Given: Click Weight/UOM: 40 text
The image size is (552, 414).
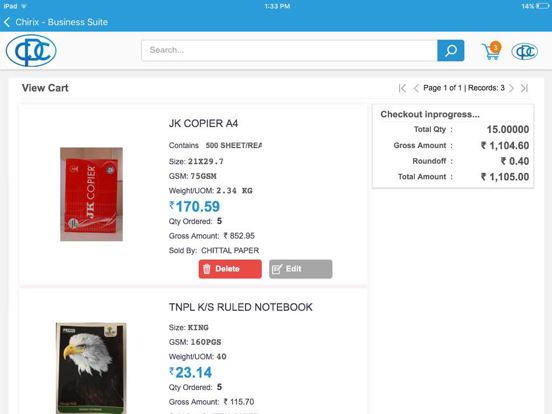Looking at the screenshot, I should point(197,357).
